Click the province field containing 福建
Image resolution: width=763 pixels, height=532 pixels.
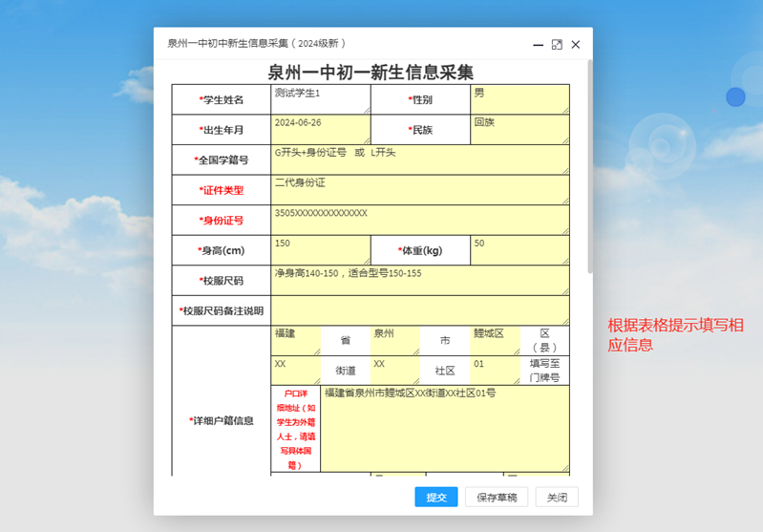click(x=295, y=340)
